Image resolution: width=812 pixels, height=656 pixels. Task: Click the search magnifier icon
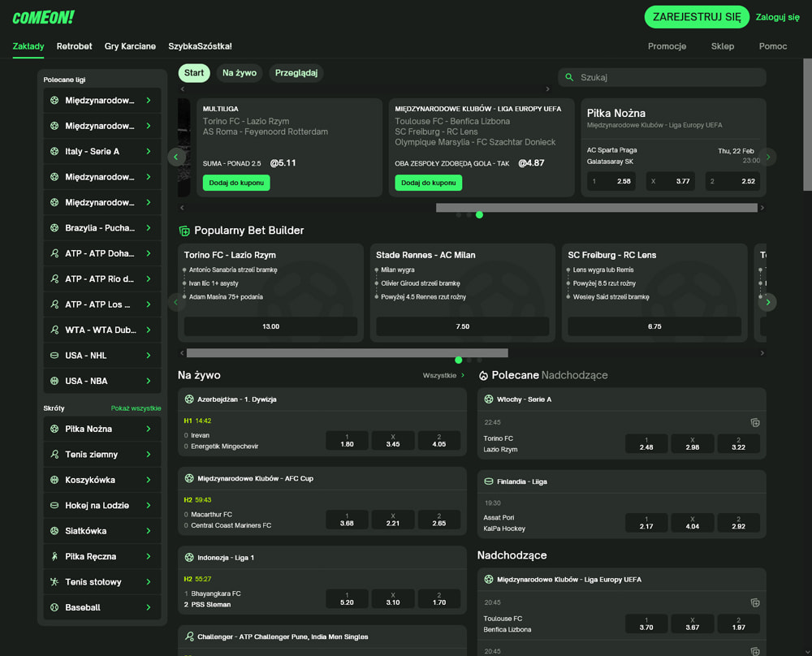570,77
